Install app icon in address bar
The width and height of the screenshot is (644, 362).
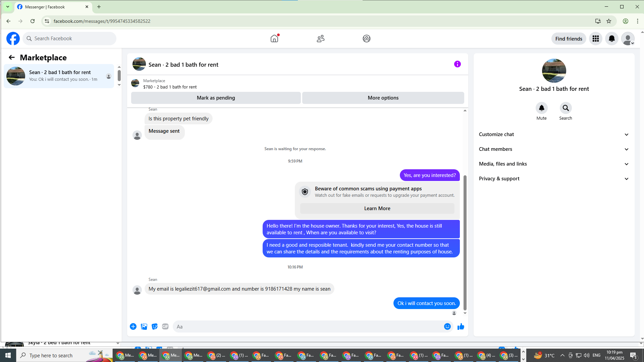coord(598,21)
